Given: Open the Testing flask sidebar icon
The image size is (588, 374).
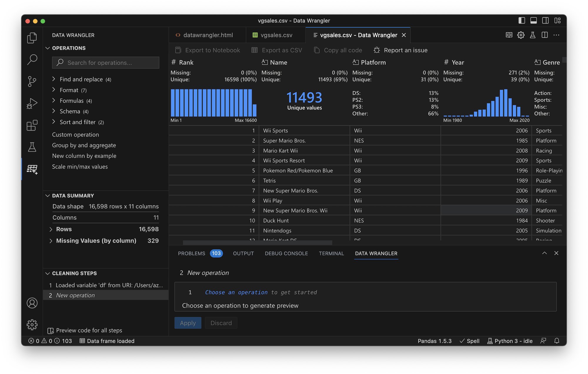Looking at the screenshot, I should click(x=32, y=147).
